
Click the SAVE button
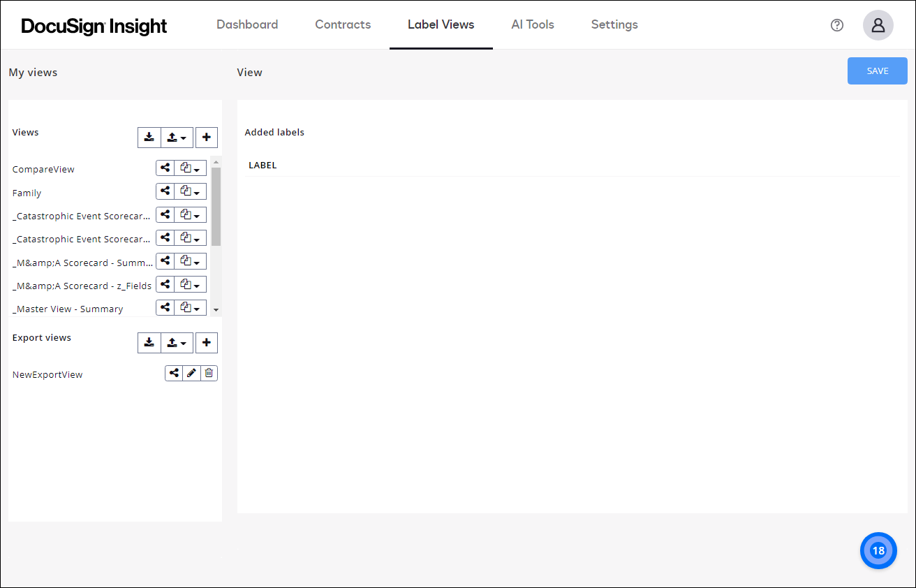(877, 71)
